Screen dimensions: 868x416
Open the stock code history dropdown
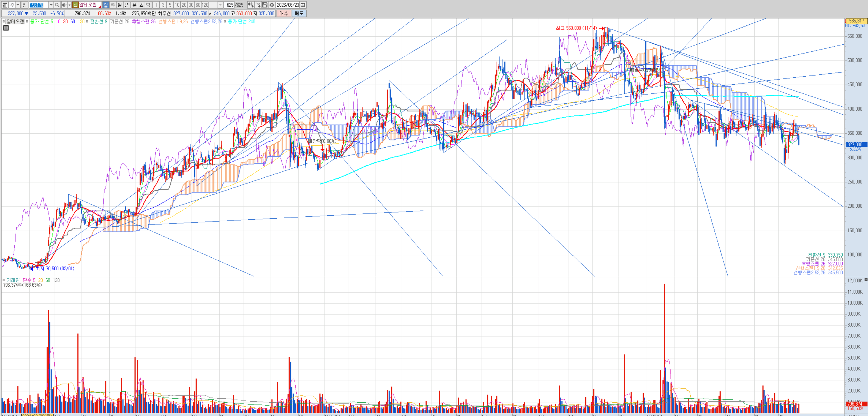tap(51, 5)
